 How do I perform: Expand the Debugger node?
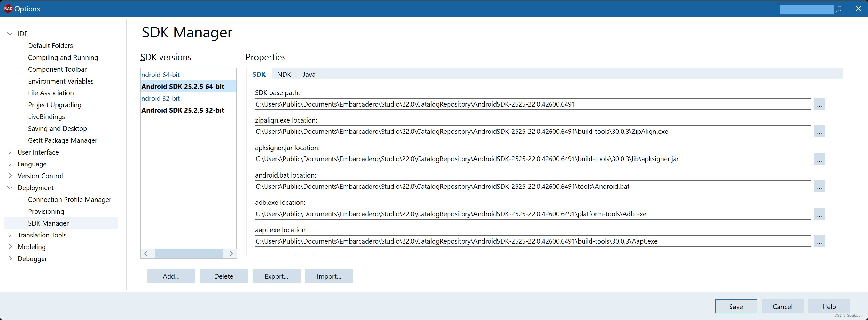click(x=10, y=259)
